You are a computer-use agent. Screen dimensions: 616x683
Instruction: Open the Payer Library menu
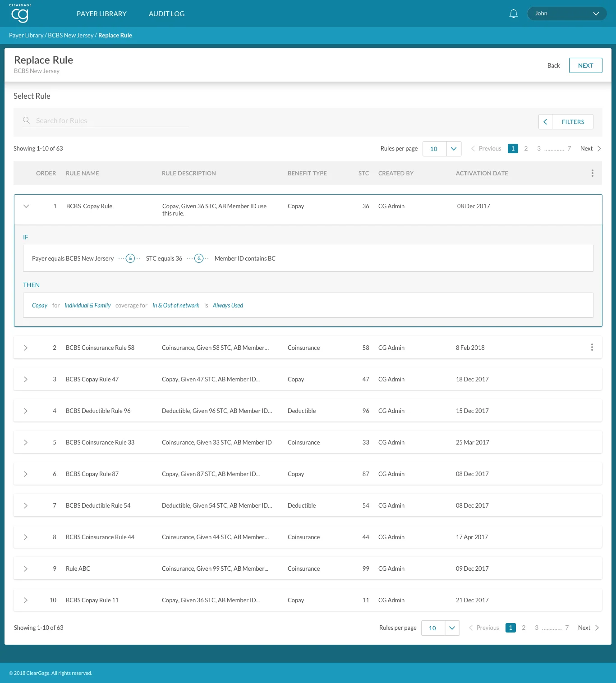101,14
